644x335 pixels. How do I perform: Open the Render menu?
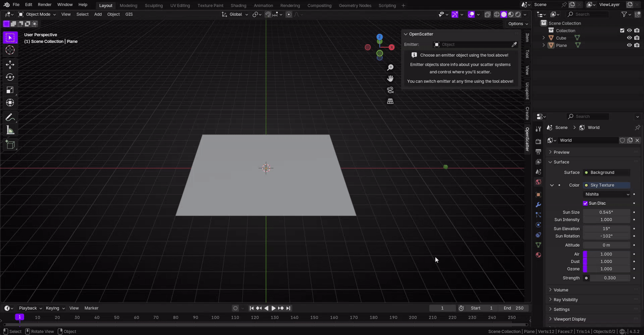click(44, 4)
